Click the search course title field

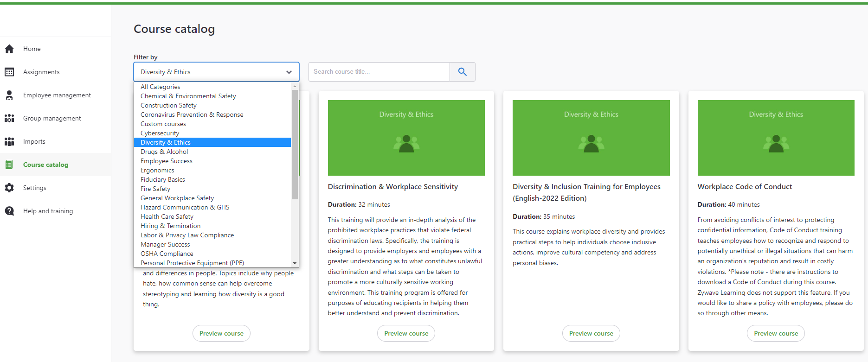click(379, 72)
